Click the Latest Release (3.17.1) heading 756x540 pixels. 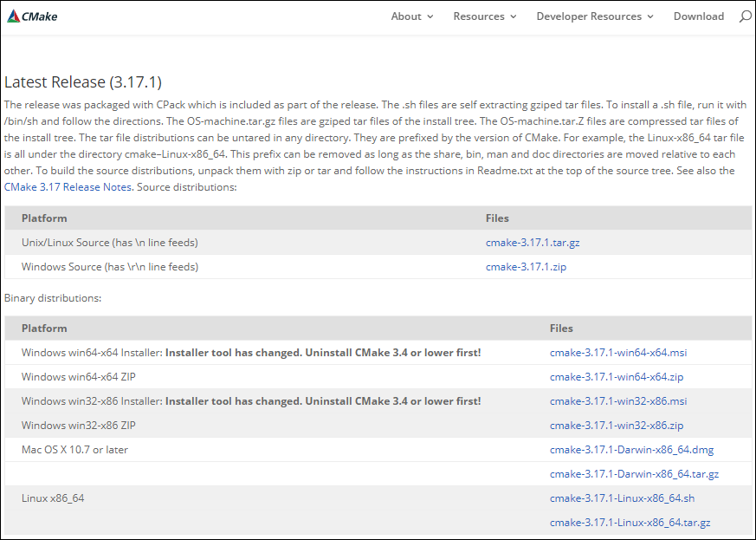click(83, 82)
